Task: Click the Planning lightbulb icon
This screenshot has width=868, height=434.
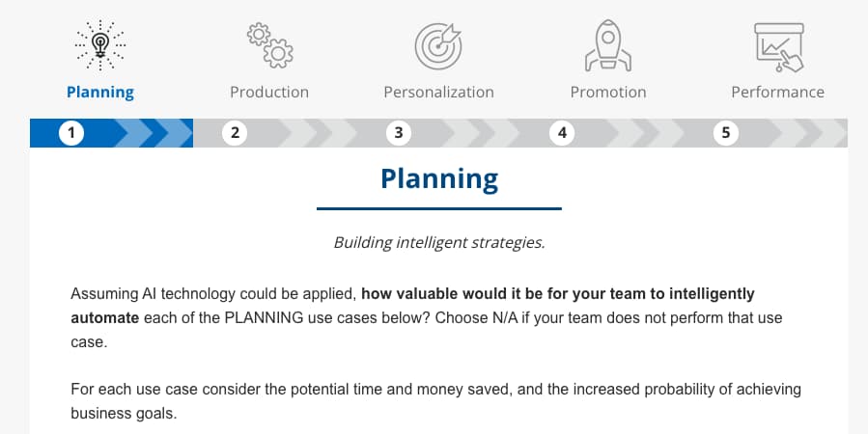Action: pyautogui.click(x=100, y=45)
